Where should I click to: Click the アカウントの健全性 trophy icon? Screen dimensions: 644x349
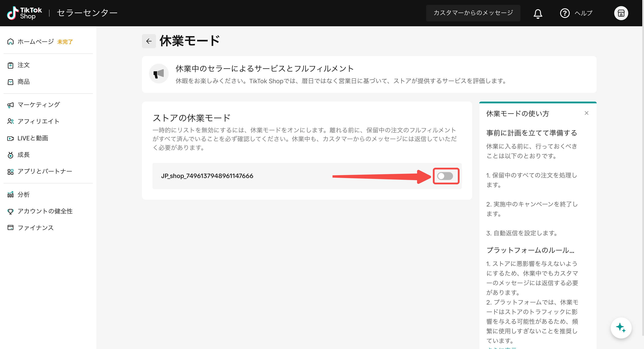(x=10, y=211)
